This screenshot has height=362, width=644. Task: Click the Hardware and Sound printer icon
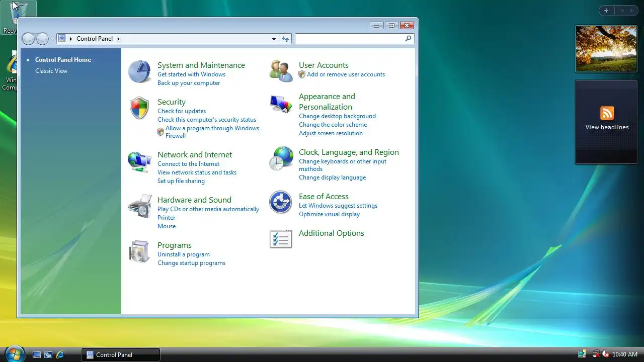[x=139, y=206]
